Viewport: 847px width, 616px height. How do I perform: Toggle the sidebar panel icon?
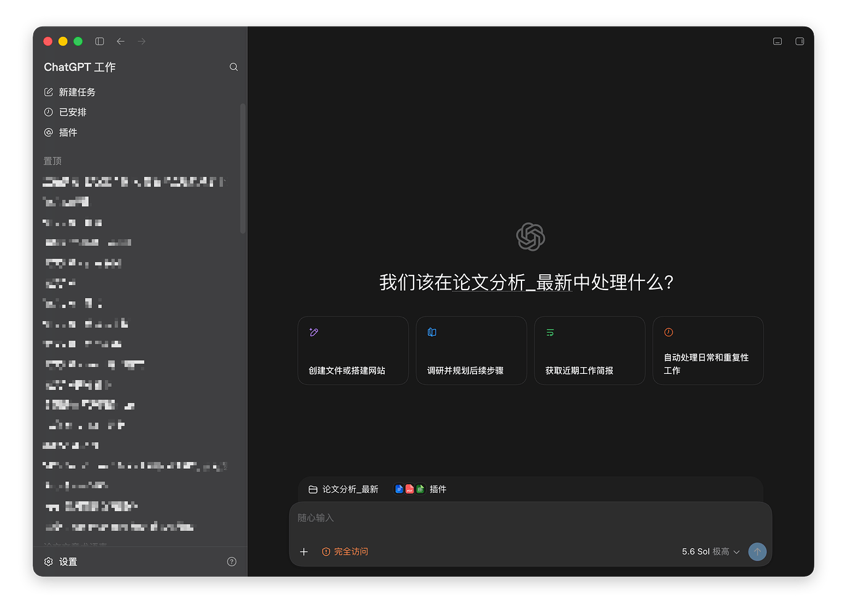(99, 41)
